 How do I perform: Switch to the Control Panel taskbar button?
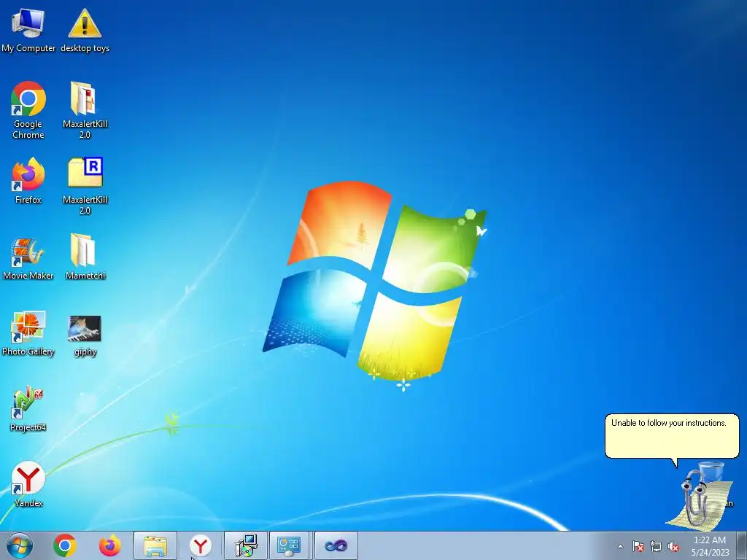(x=289, y=545)
